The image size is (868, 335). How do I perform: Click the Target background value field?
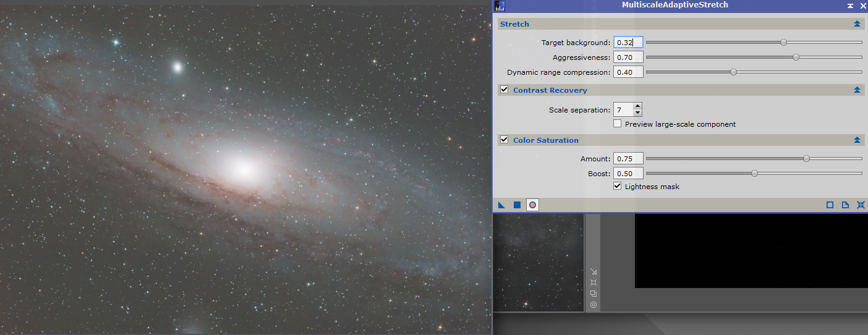click(x=628, y=42)
